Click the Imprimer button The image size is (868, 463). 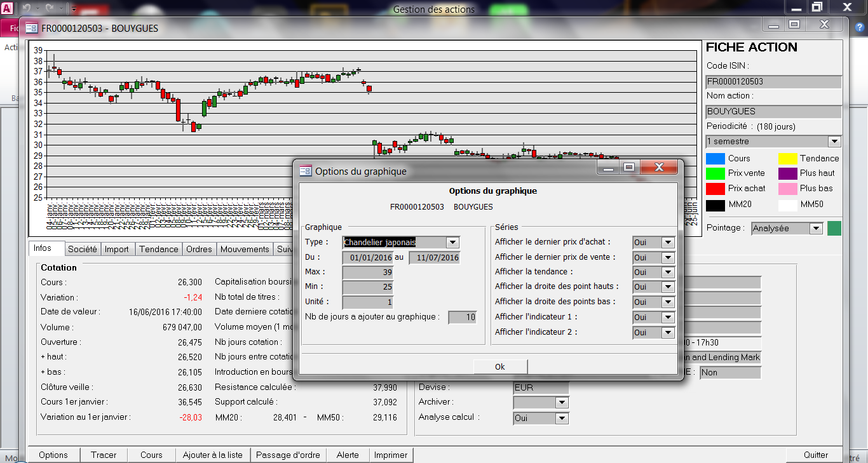tap(391, 455)
